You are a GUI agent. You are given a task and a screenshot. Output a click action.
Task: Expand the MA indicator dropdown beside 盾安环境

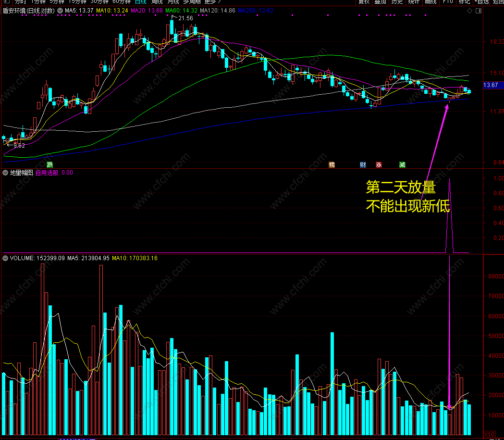(60, 11)
